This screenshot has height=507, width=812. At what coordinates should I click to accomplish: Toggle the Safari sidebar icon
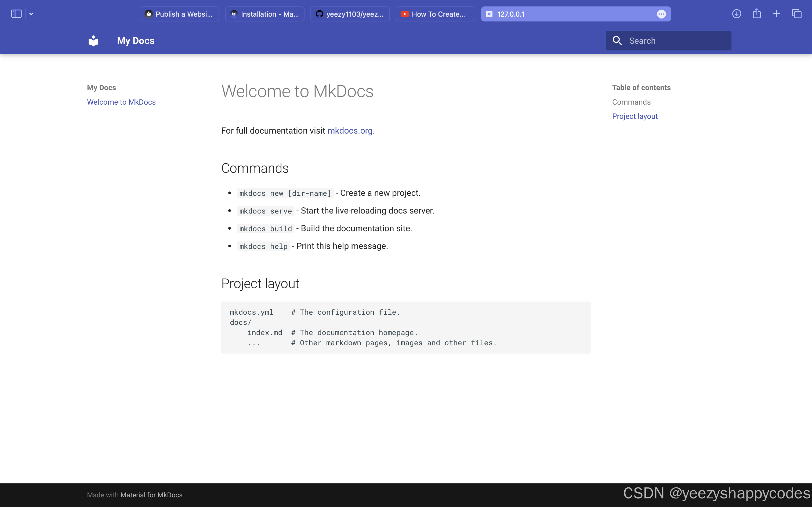pyautogui.click(x=16, y=14)
